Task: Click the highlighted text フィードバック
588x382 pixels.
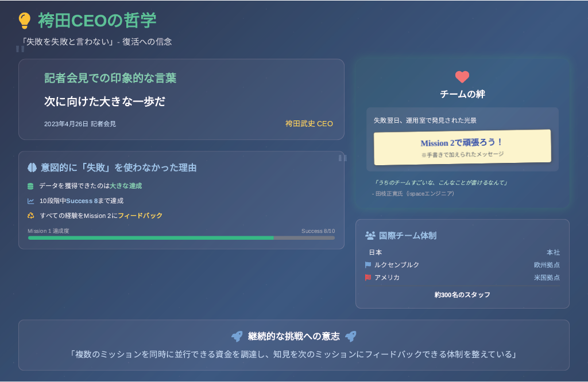Action: [140, 216]
